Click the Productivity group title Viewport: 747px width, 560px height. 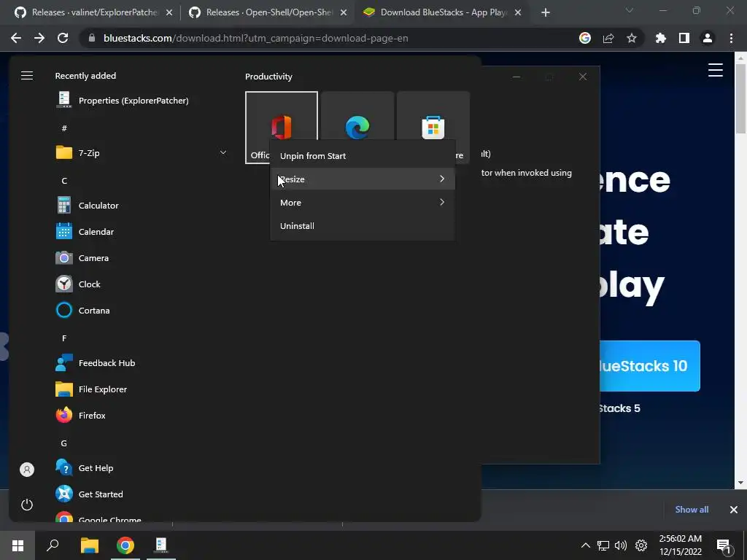[268, 76]
